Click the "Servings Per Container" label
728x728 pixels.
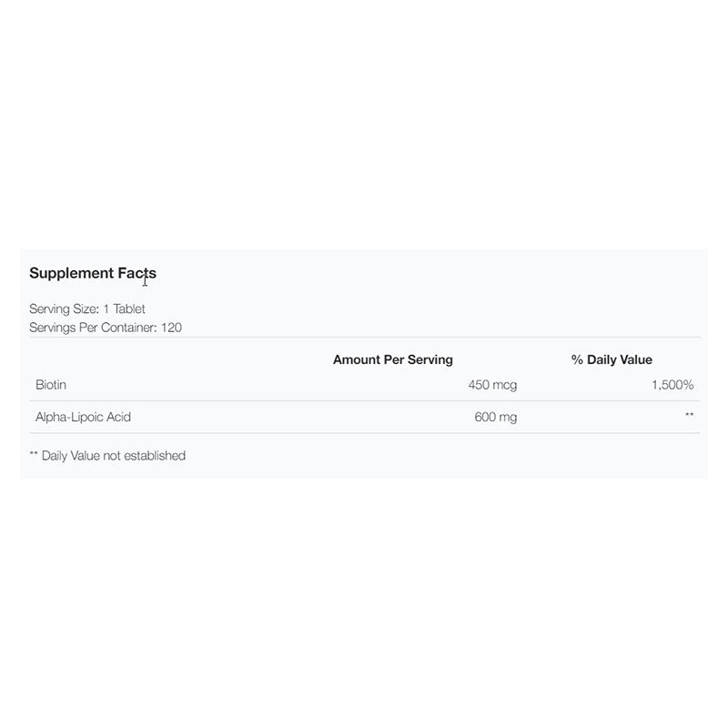pyautogui.click(x=93, y=327)
